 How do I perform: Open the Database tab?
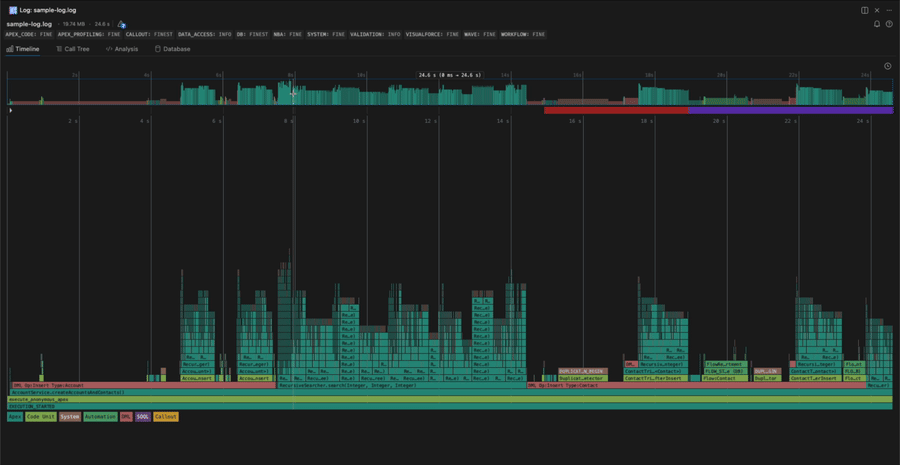tap(172, 49)
